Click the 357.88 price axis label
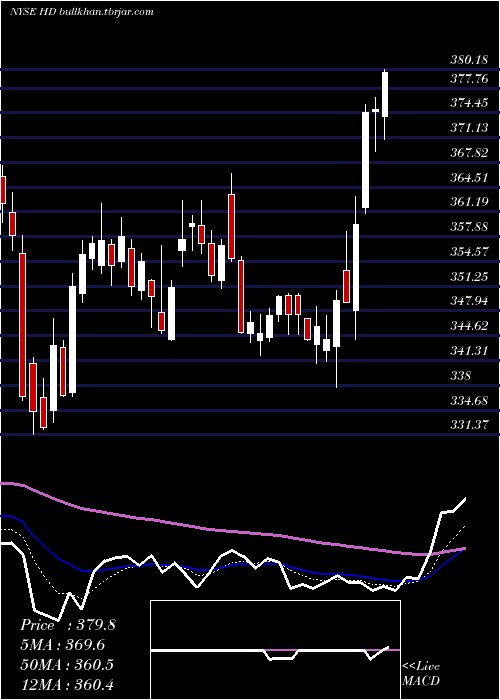The height and width of the screenshot is (700, 500). 469,227
